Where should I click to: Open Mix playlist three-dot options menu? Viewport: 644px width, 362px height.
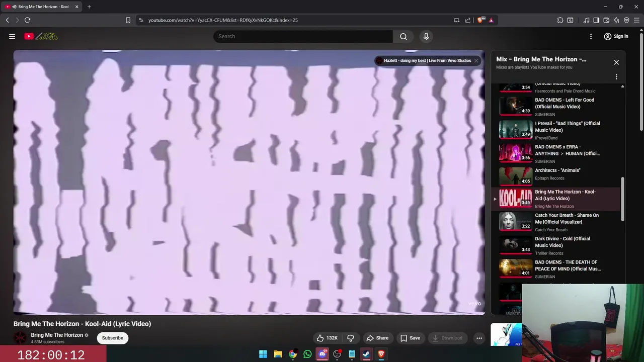click(x=616, y=77)
